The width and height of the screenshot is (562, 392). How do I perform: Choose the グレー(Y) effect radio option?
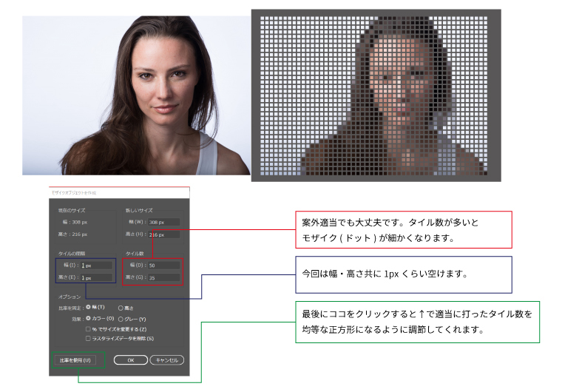pos(121,319)
